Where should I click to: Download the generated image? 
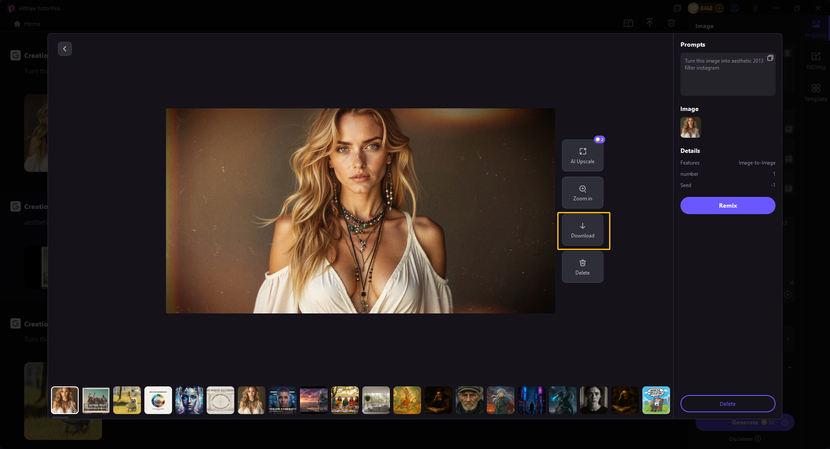583,230
